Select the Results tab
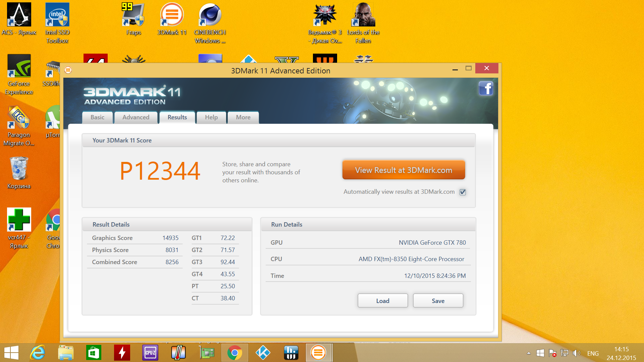 click(x=177, y=117)
